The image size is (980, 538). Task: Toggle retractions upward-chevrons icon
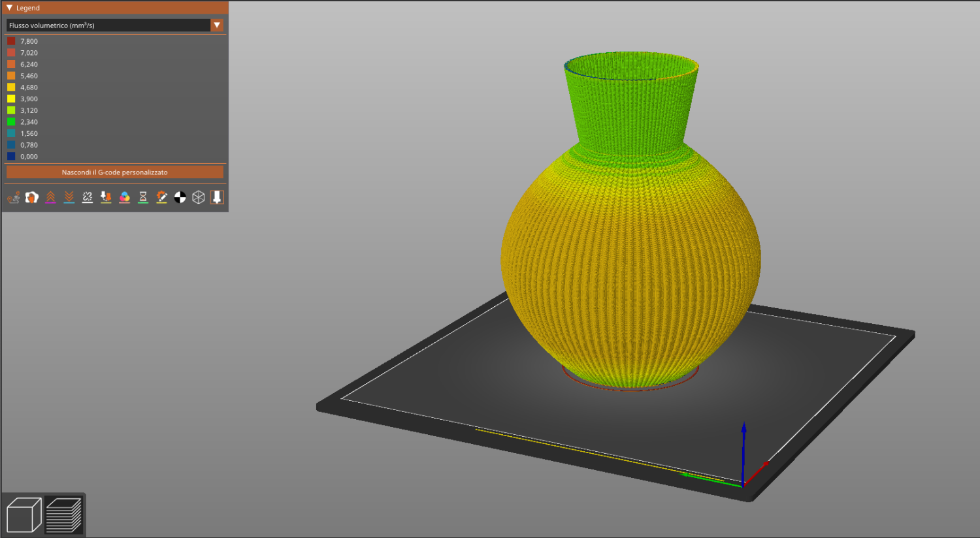click(x=50, y=197)
